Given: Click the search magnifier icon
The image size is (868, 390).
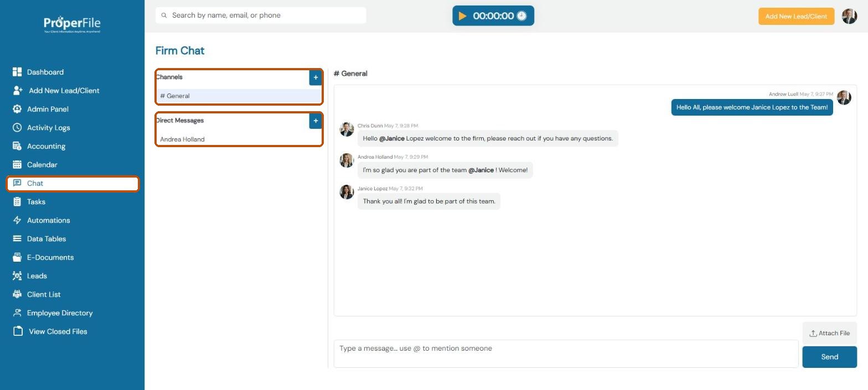Looking at the screenshot, I should pyautogui.click(x=164, y=15).
